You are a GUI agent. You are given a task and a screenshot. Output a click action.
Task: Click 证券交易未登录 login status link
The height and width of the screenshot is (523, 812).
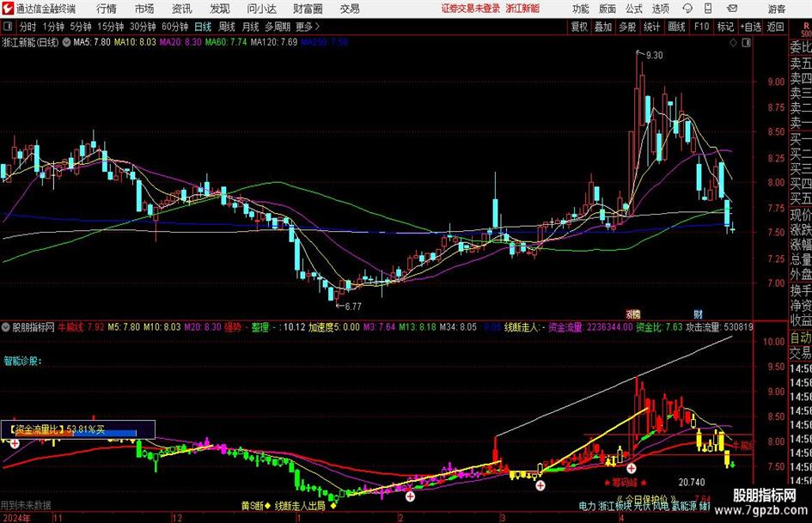(471, 9)
